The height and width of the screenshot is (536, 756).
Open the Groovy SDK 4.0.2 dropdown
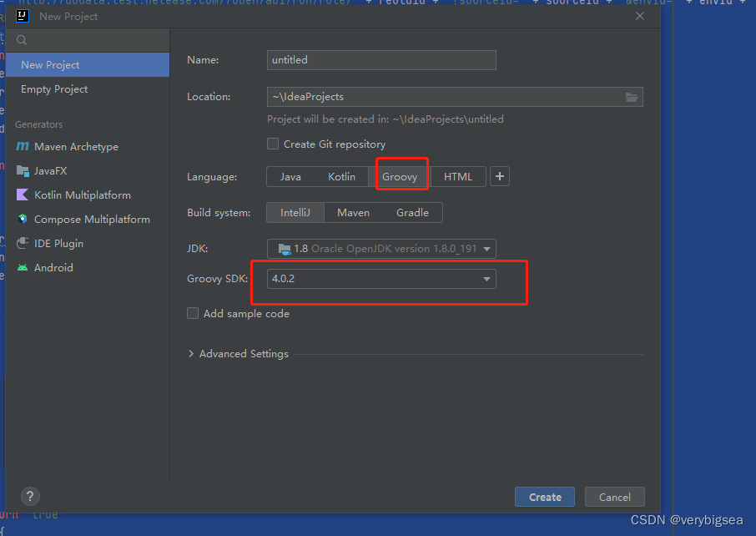point(381,279)
